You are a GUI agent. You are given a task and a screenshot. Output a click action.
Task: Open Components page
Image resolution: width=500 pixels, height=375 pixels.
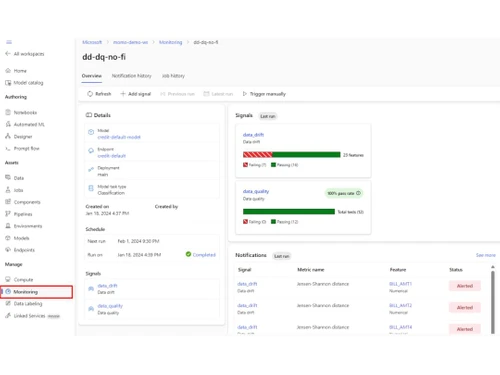point(27,202)
